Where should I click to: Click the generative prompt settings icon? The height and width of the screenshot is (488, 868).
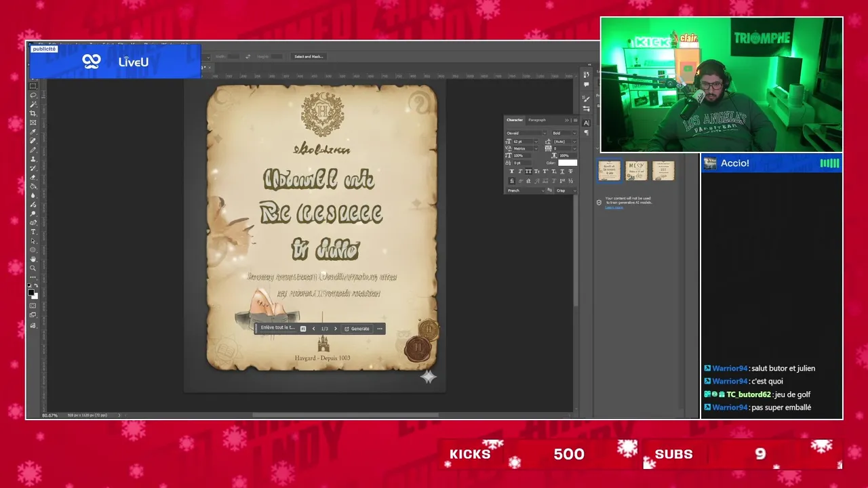pyautogui.click(x=303, y=329)
